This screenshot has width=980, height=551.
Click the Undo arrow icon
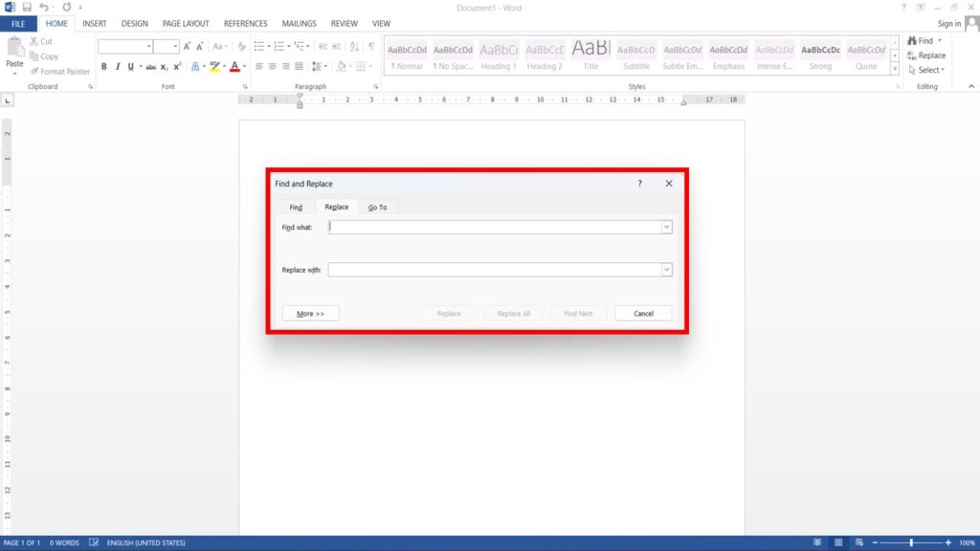(44, 7)
